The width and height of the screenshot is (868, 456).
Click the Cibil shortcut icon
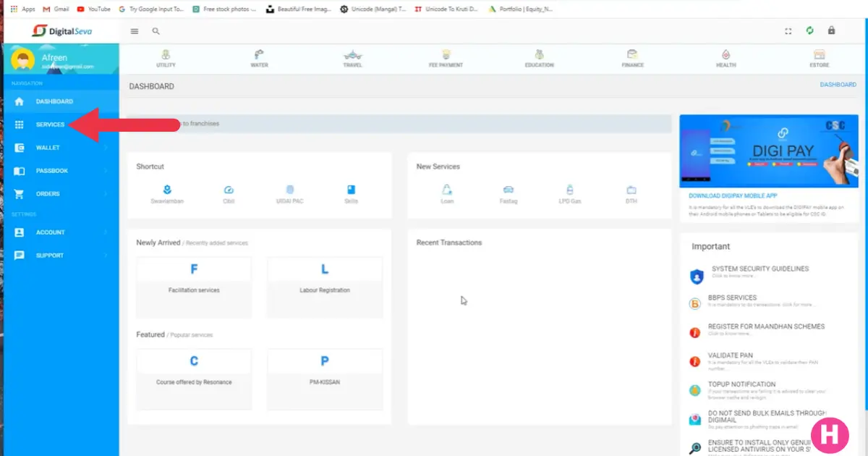(x=229, y=190)
